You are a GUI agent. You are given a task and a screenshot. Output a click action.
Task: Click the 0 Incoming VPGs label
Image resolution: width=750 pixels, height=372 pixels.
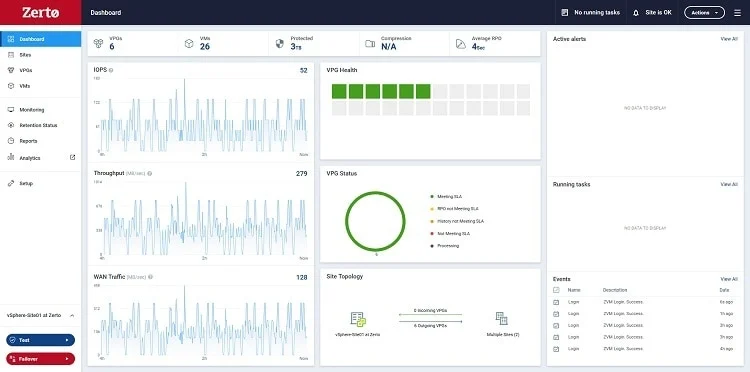pos(430,310)
